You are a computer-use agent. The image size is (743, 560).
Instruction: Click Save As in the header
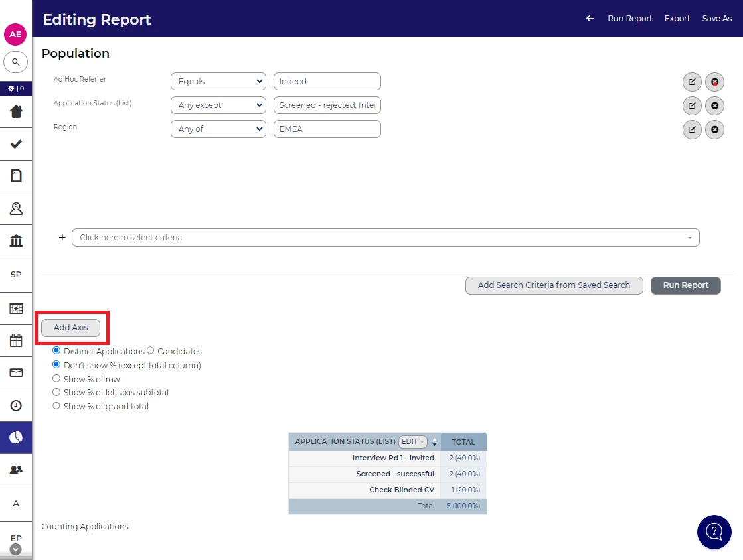coord(716,19)
